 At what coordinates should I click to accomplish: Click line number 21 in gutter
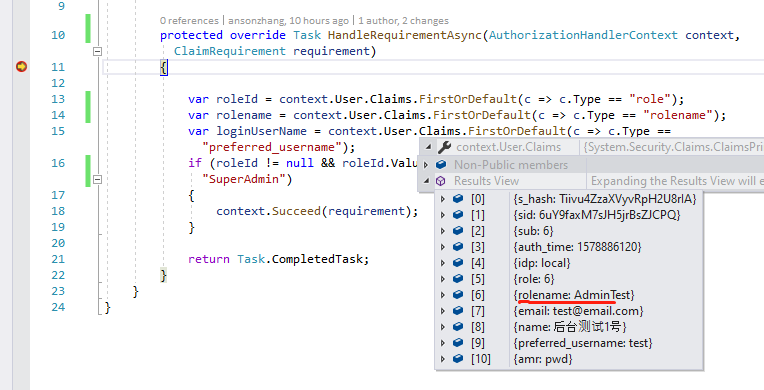tap(58, 259)
